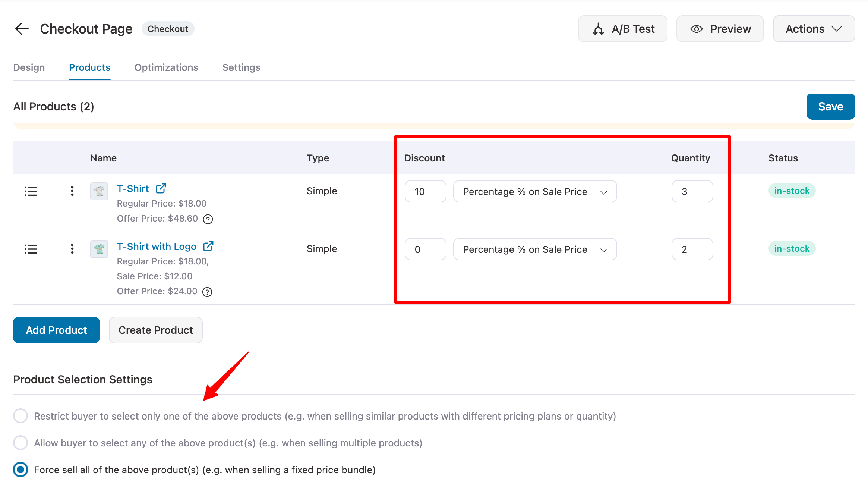868x493 pixels.
Task: Expand the T-Shirt discount type dropdown
Action: (x=535, y=191)
